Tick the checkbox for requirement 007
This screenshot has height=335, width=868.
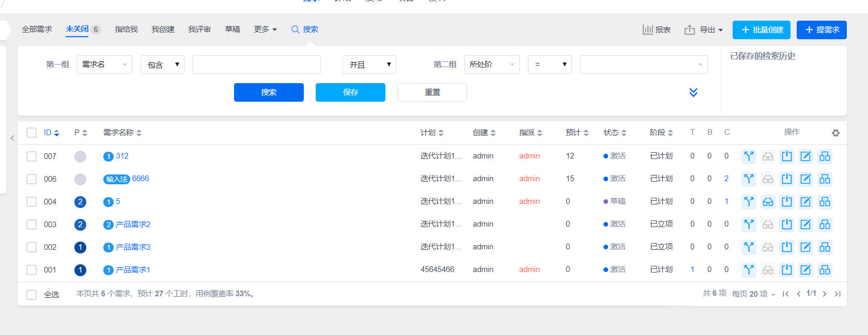pos(32,156)
